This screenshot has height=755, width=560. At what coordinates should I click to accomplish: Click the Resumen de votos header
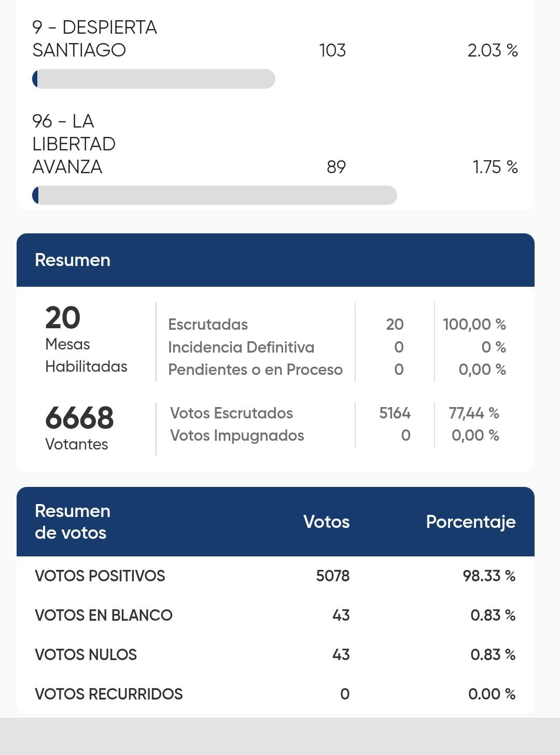(x=73, y=522)
